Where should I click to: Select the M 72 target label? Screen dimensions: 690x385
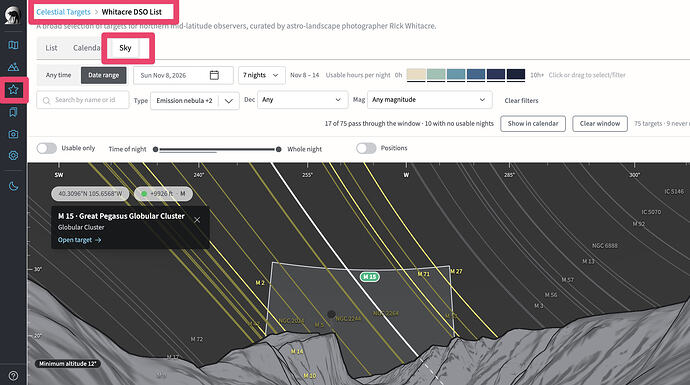pos(197,339)
